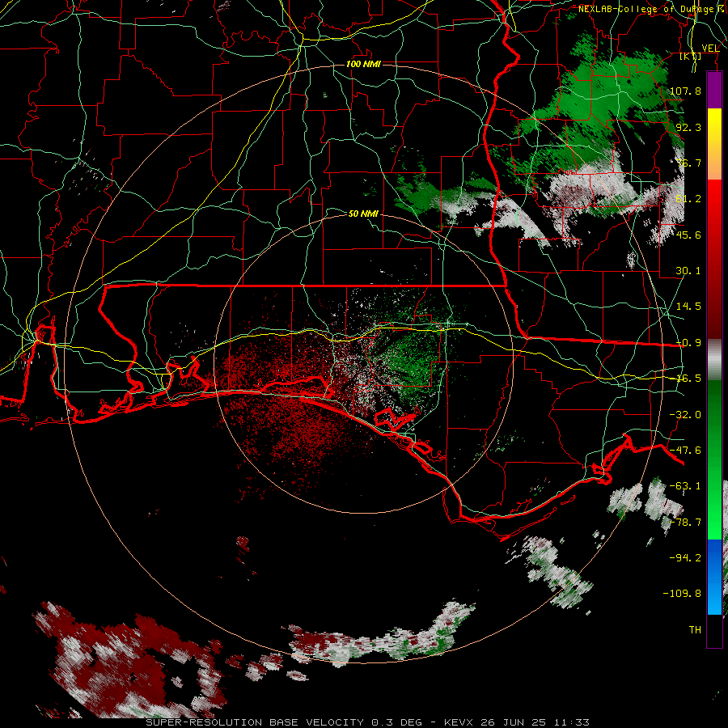Click the [KT] units label

pos(690,56)
